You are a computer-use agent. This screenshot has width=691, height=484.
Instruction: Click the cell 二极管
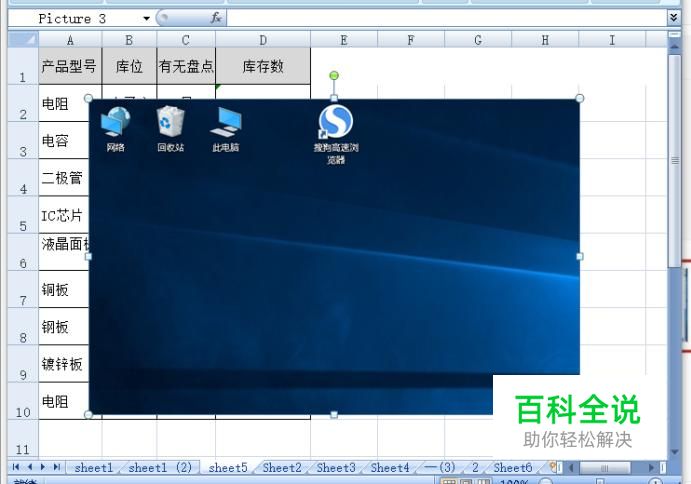pos(64,178)
